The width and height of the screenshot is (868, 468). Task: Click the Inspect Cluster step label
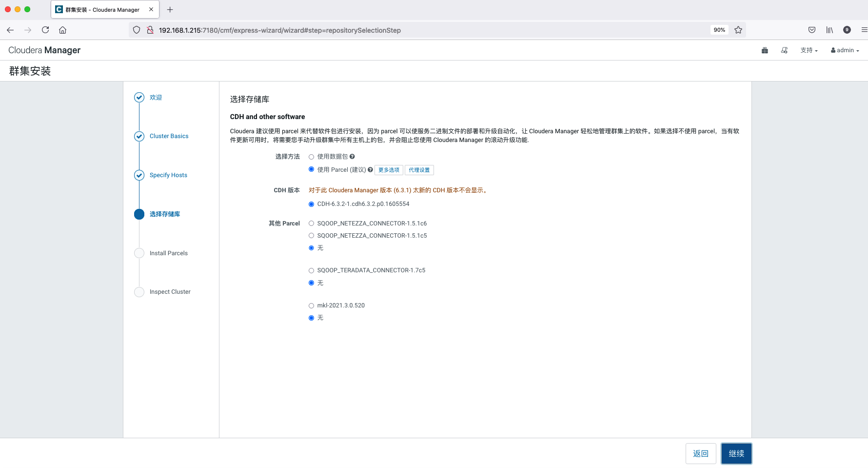(x=170, y=292)
